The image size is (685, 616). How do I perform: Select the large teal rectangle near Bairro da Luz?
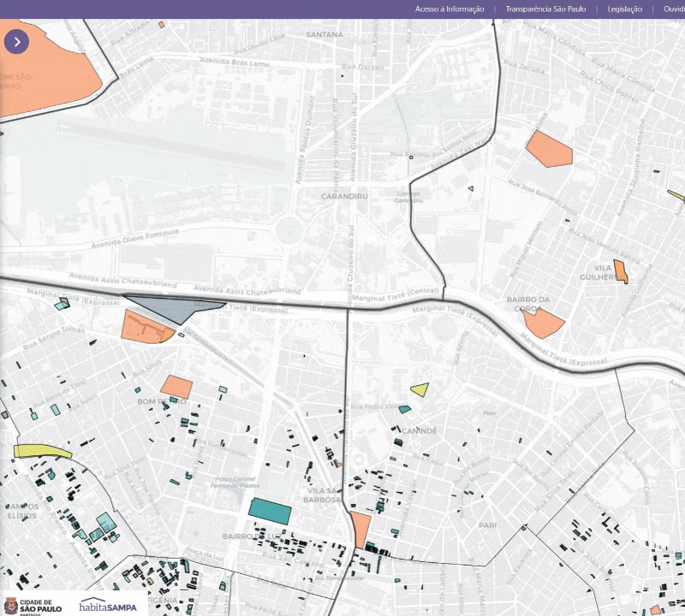point(270,510)
